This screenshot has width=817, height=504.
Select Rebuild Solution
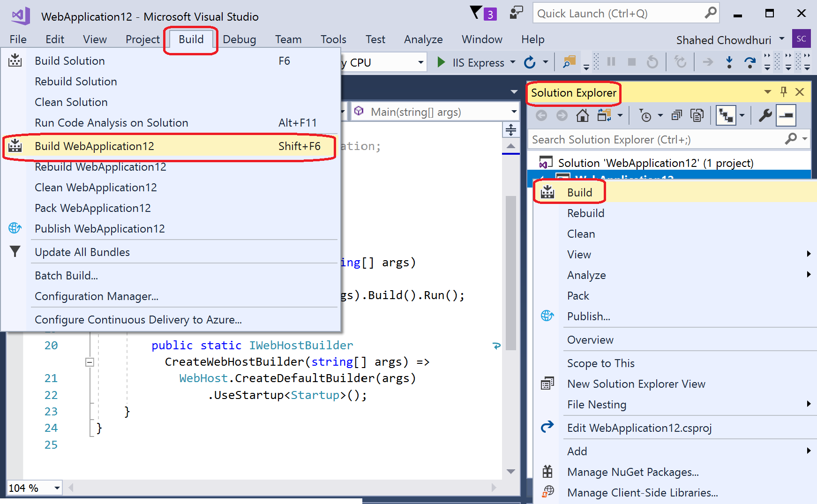[171, 82]
